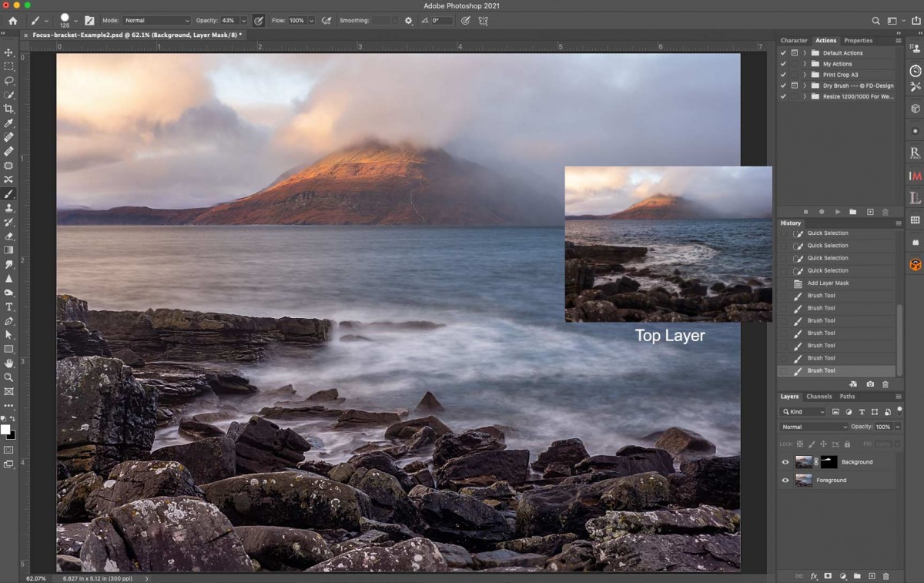The width and height of the screenshot is (924, 583).
Task: Switch to the Properties tab
Action: tap(858, 41)
